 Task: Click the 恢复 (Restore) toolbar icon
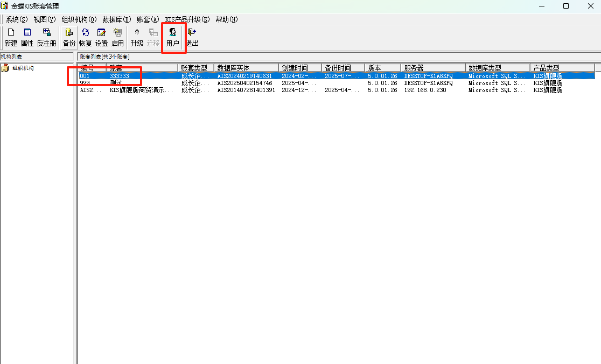85,37
